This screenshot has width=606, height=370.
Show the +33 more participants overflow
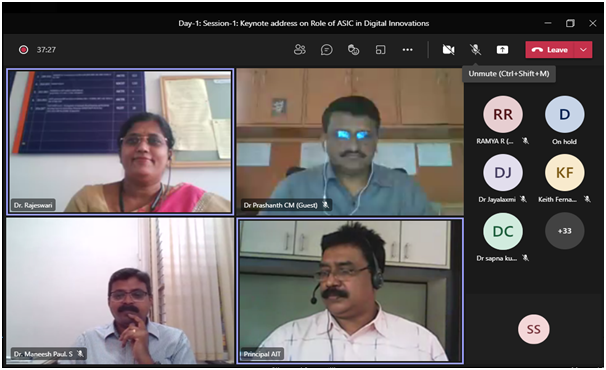[565, 231]
